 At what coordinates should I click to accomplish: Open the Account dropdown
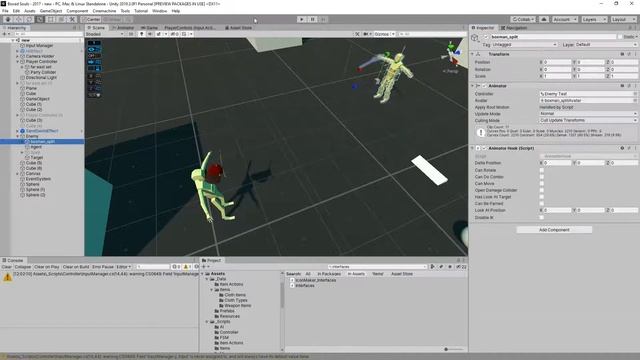(564, 19)
